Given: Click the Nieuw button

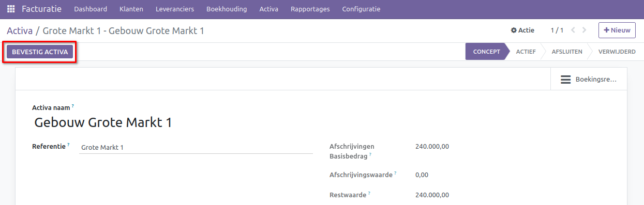Looking at the screenshot, I should tap(617, 30).
